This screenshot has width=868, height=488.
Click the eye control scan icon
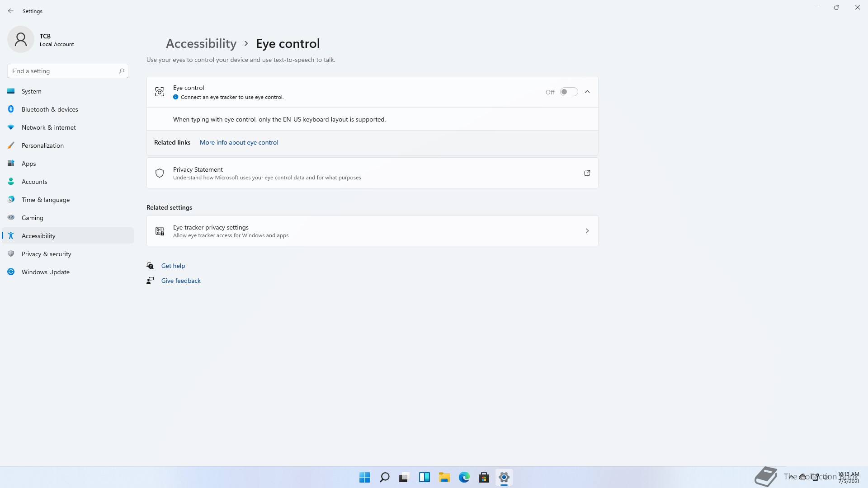[x=160, y=92]
